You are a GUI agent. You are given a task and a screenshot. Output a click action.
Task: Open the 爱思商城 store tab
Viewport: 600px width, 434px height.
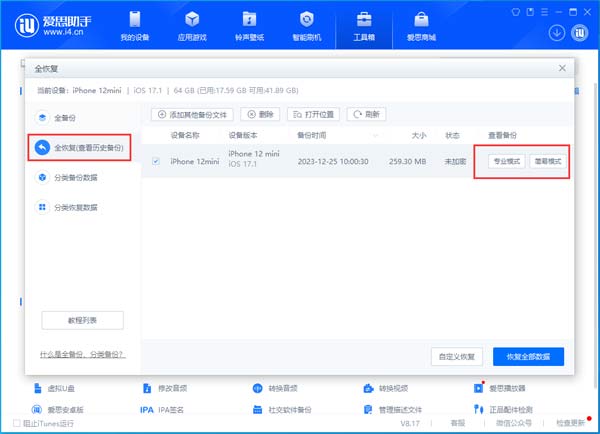click(421, 26)
